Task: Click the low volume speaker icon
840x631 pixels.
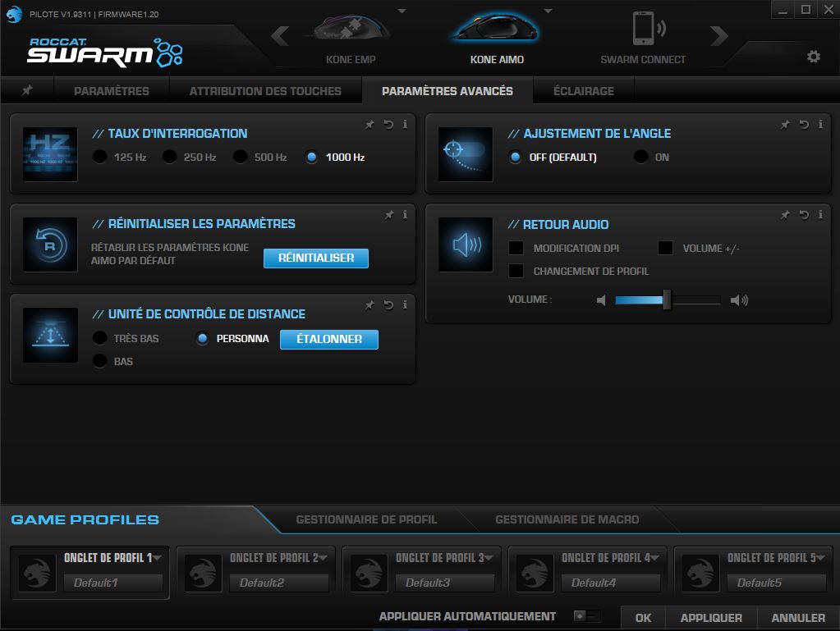Action: [601, 300]
